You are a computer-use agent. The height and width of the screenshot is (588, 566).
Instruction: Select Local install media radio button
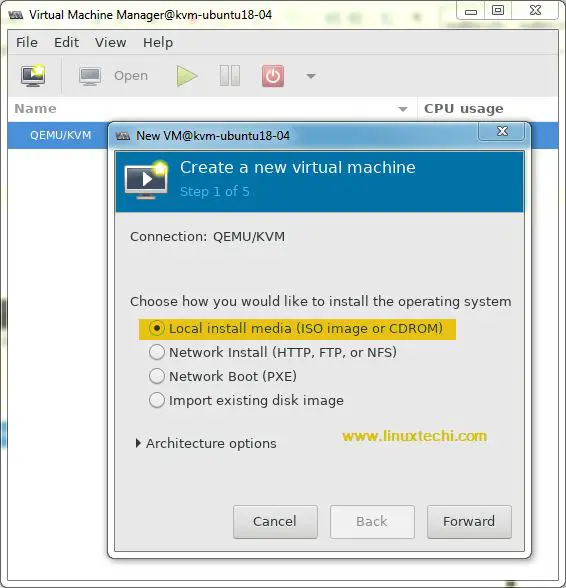click(157, 328)
